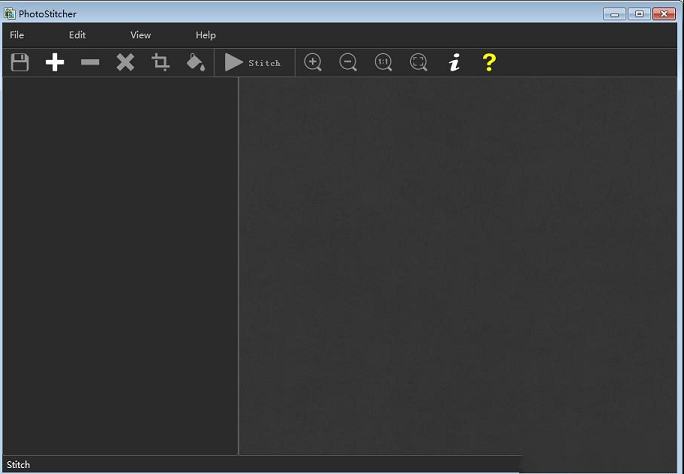Maximize the PhotoStitcher window

pyautogui.click(x=639, y=14)
